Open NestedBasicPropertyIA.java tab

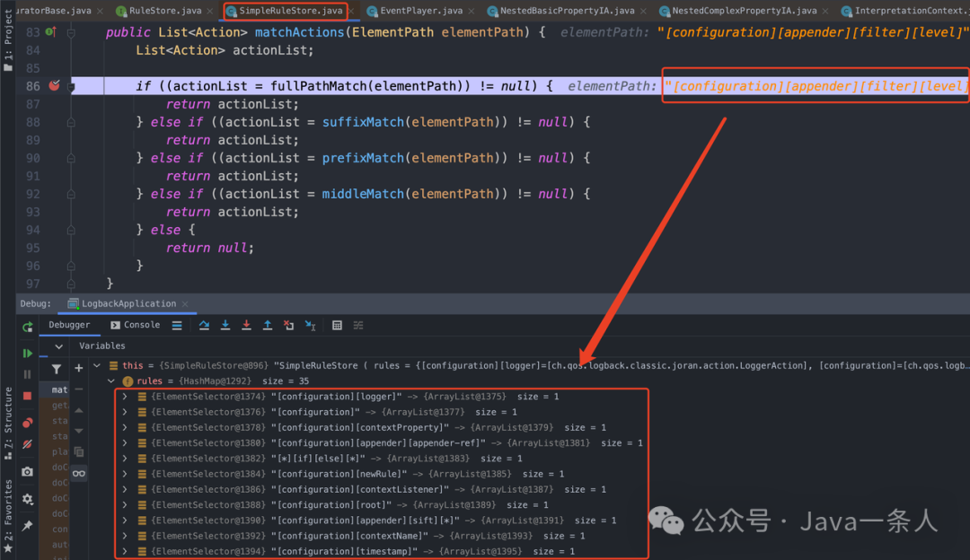tap(567, 11)
